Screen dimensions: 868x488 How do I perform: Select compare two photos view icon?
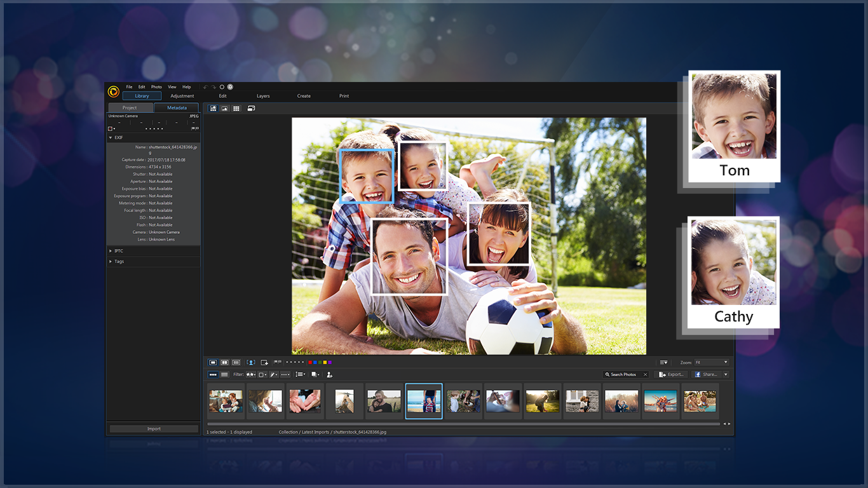pos(224,362)
